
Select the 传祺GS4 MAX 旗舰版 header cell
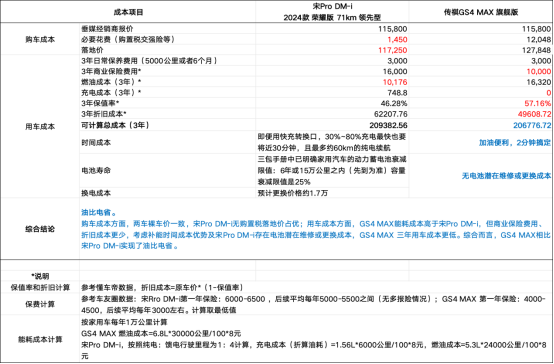click(x=481, y=12)
